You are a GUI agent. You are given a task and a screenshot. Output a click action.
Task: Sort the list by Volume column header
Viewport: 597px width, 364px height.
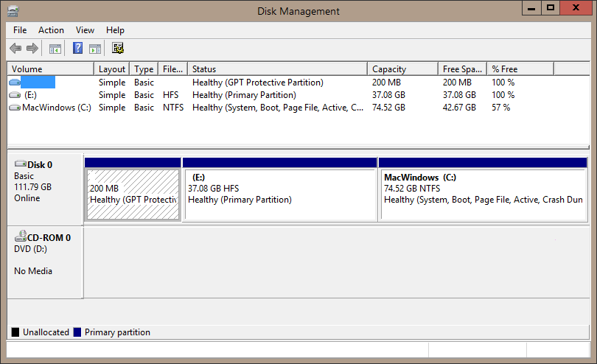50,69
